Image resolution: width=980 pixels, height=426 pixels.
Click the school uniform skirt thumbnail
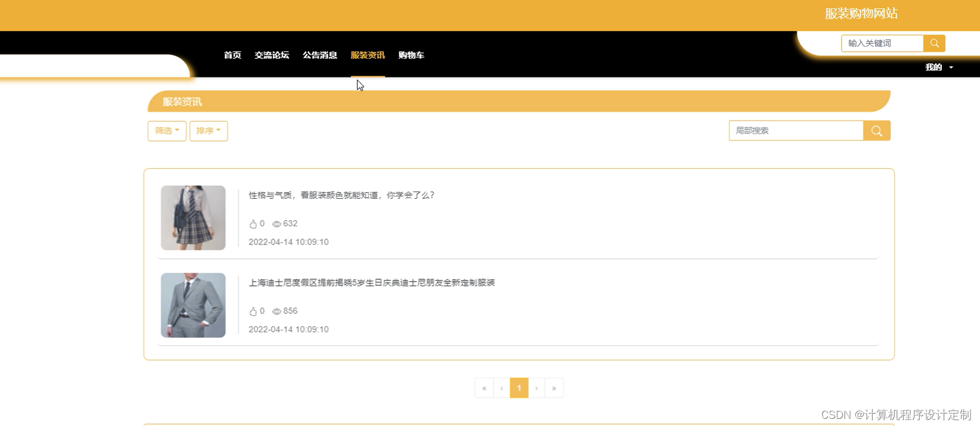pyautogui.click(x=193, y=218)
